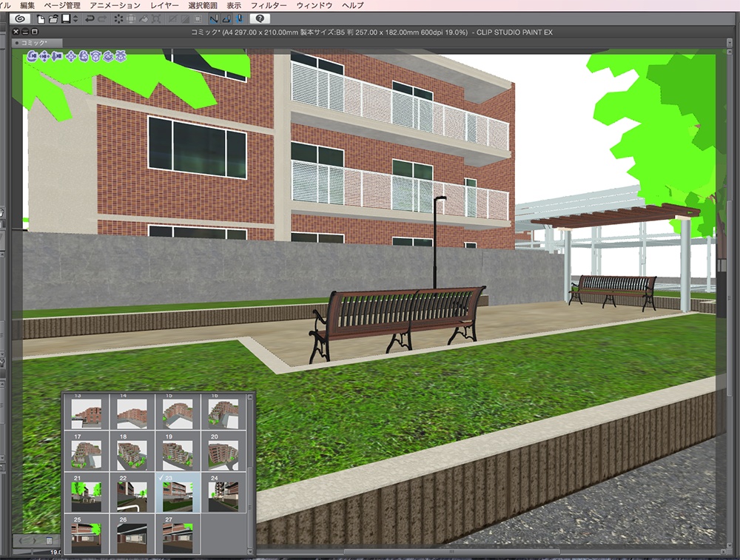Click the next camera angle arrow button
This screenshot has width=740, height=560.
34,541
